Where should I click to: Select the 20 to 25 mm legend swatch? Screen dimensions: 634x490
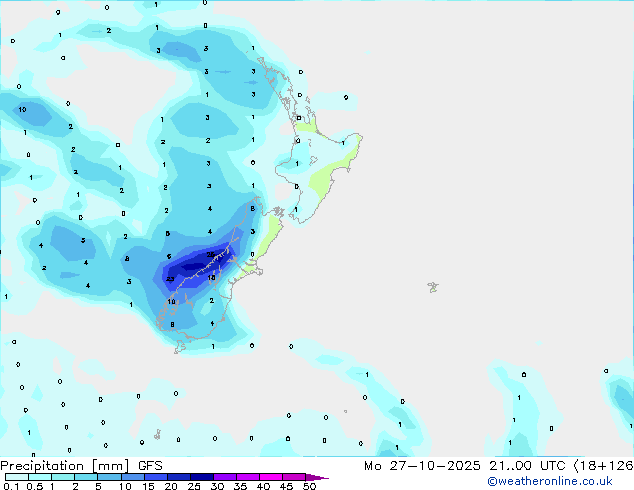coord(178,477)
